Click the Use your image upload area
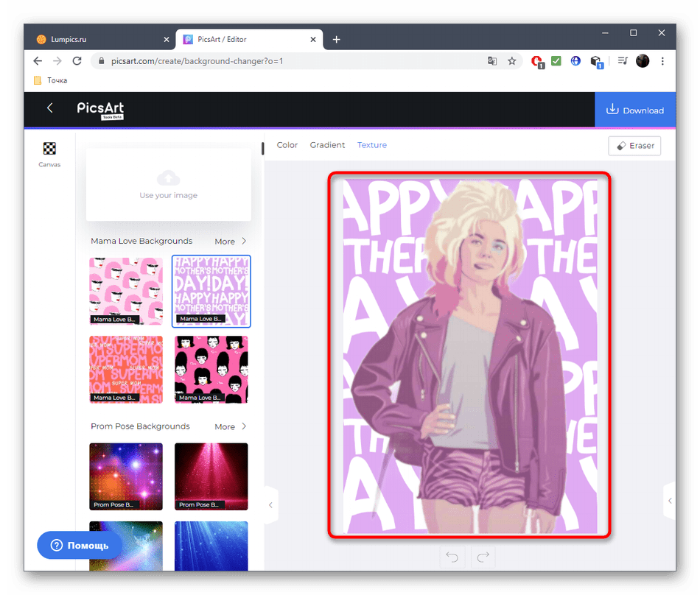 click(x=169, y=184)
